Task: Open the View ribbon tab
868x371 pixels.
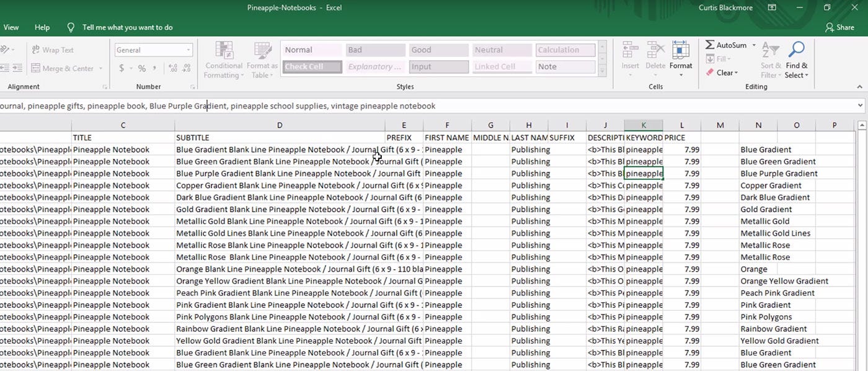Action: 11,27
